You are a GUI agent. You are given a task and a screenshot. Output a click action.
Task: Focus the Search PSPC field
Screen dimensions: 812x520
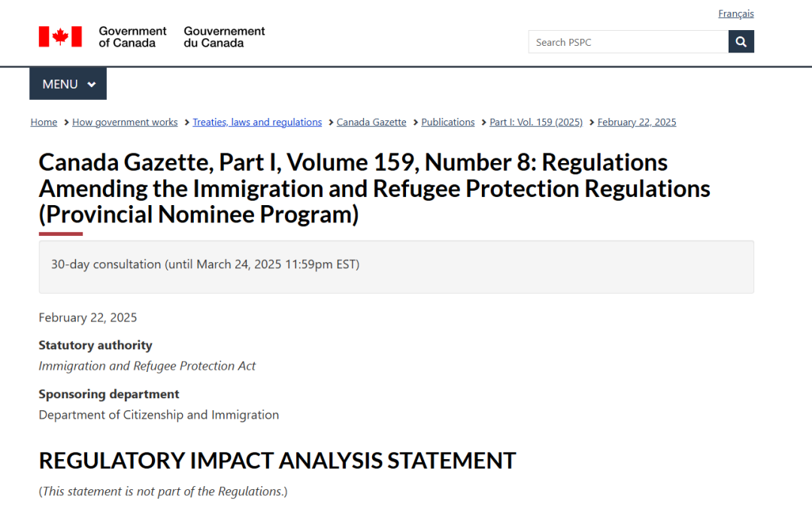[x=628, y=42]
